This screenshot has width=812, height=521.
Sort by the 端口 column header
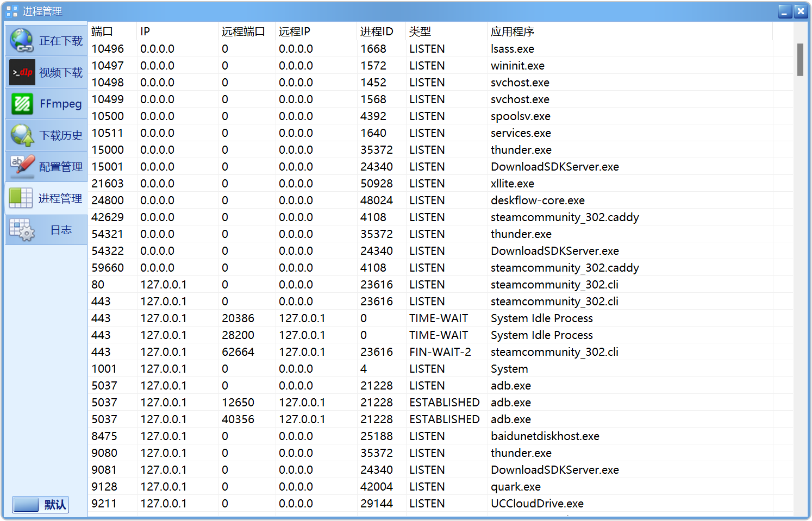[112, 32]
